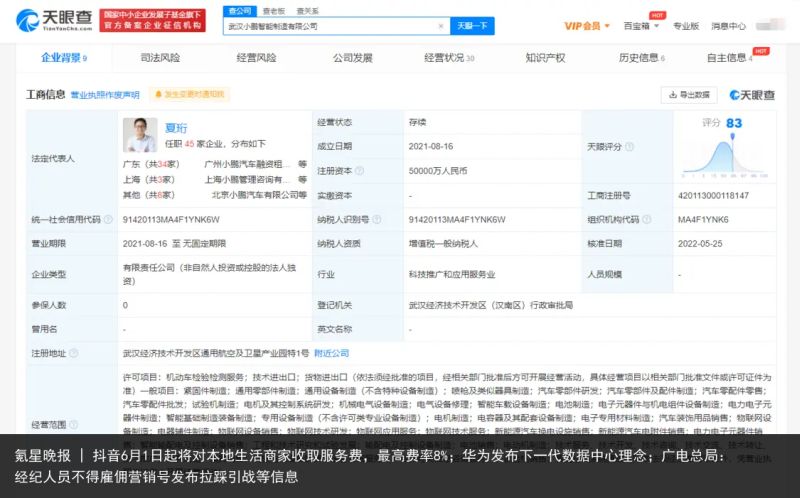The height and width of the screenshot is (498, 800).
Task: Click the blurred user avatar at top right
Action: pyautogui.click(x=770, y=25)
